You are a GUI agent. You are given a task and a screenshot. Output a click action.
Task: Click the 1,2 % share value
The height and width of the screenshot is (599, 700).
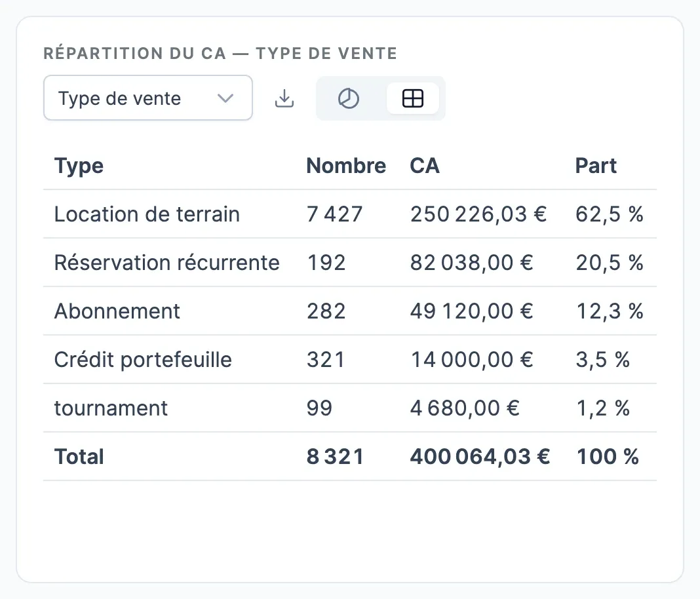[602, 408]
